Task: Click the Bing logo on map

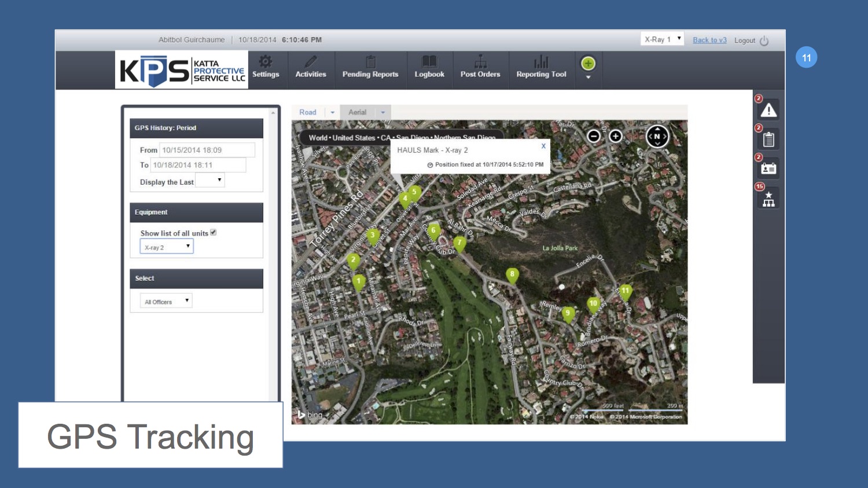Action: click(310, 414)
